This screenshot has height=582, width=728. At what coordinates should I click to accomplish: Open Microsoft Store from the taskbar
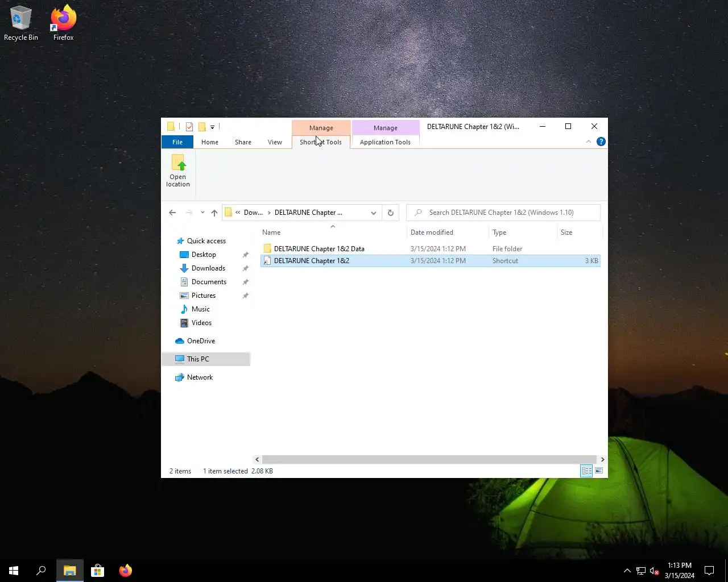coord(98,571)
